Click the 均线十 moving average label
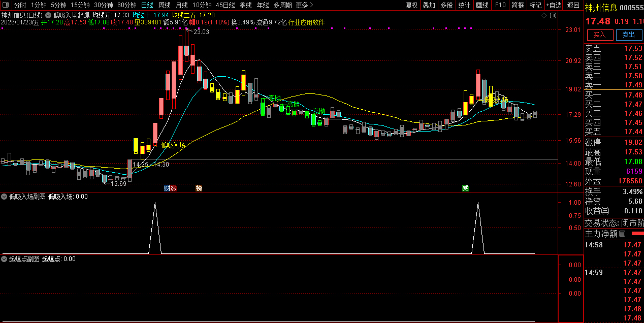Viewport: 644px width, 323px height. click(150, 16)
